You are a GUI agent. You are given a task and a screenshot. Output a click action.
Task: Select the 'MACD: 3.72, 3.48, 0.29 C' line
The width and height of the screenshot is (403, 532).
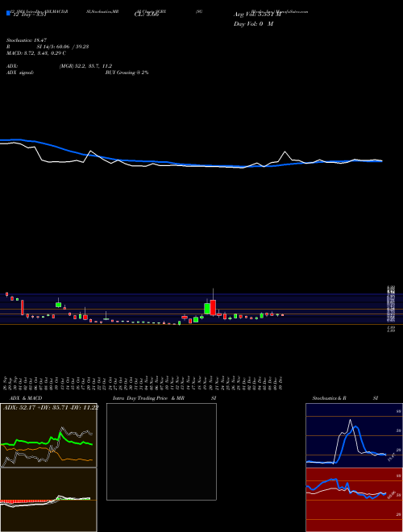(36, 53)
